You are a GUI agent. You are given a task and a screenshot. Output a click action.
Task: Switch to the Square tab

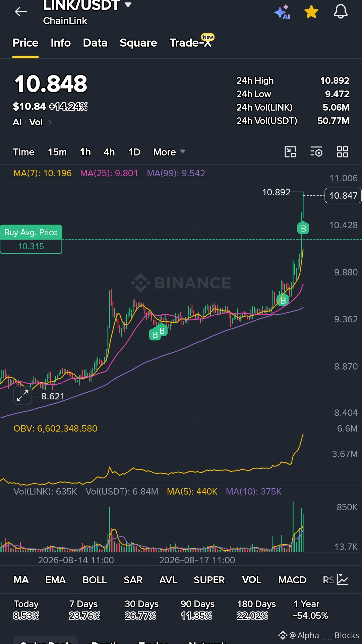138,43
